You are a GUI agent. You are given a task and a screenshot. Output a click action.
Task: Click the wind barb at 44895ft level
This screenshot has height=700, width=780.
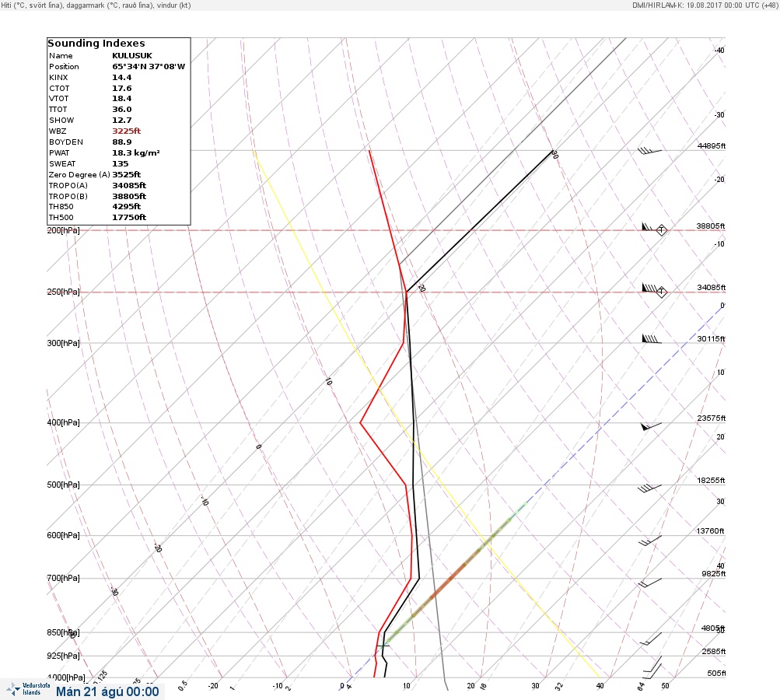coord(649,150)
